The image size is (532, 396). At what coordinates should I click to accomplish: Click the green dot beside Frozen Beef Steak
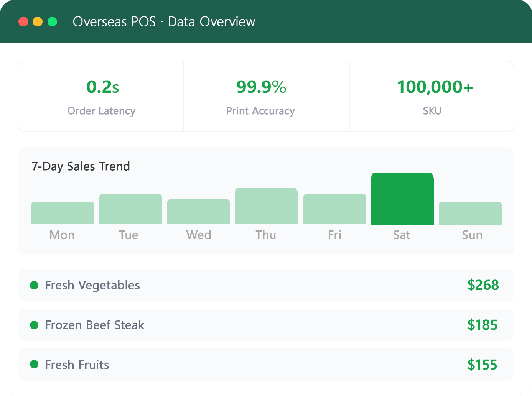click(x=34, y=325)
